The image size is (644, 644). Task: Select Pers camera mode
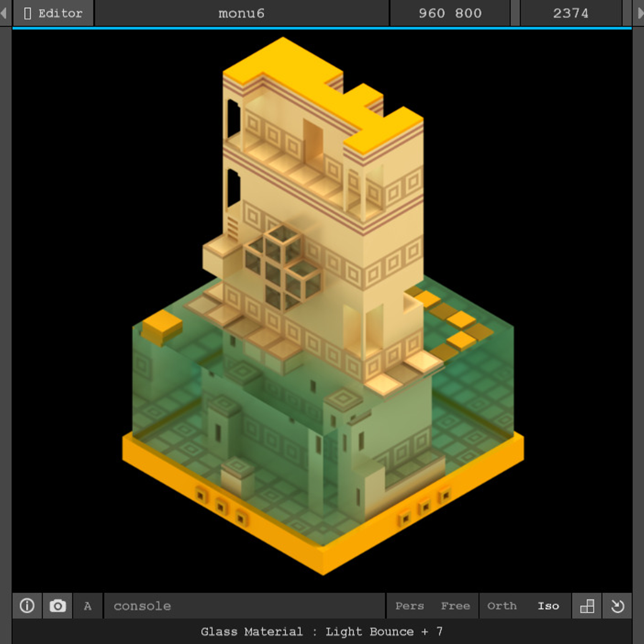[409, 606]
